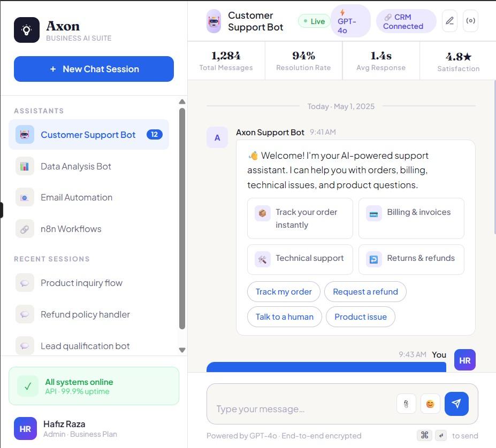This screenshot has width=496, height=448.
Task: Click the header Customer Support Bot avatar
Action: pos(214,21)
